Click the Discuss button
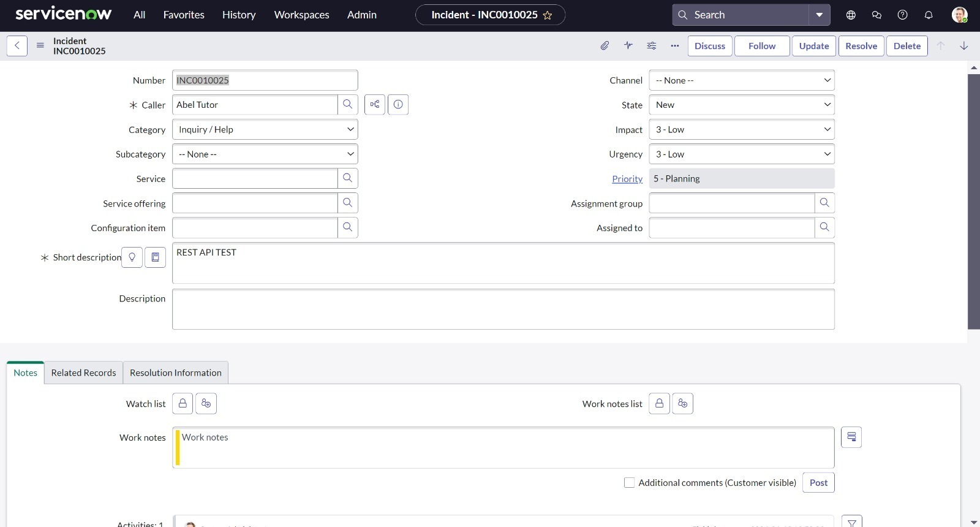Image resolution: width=980 pixels, height=527 pixels. (x=710, y=46)
